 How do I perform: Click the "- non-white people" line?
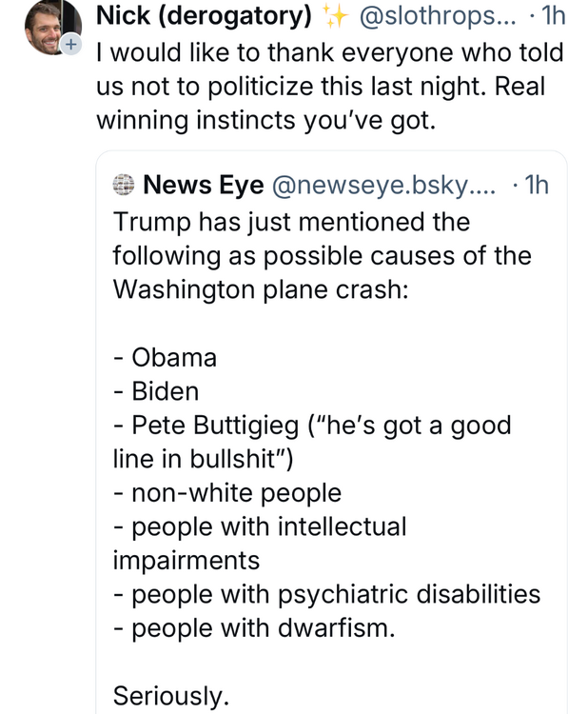pos(227,493)
